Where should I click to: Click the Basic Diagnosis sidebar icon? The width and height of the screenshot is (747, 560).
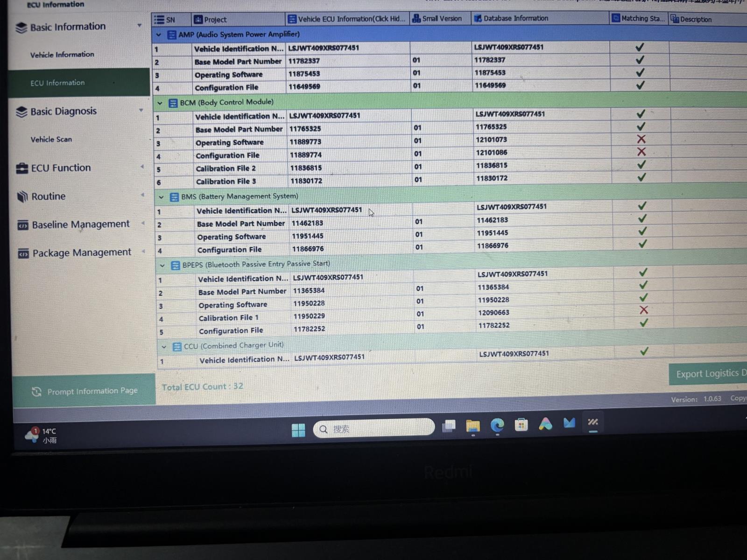21,111
